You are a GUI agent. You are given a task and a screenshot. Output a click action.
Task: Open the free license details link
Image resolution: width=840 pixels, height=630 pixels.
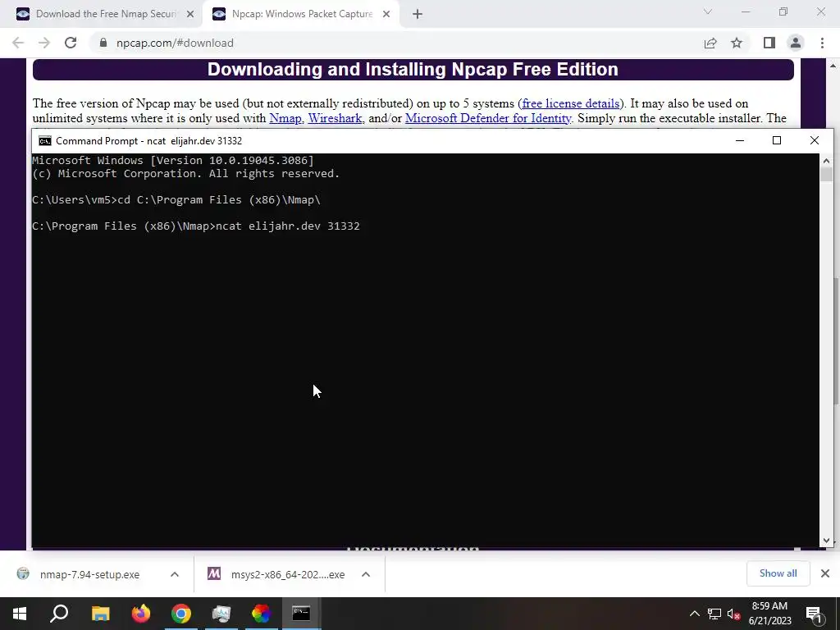[571, 103]
